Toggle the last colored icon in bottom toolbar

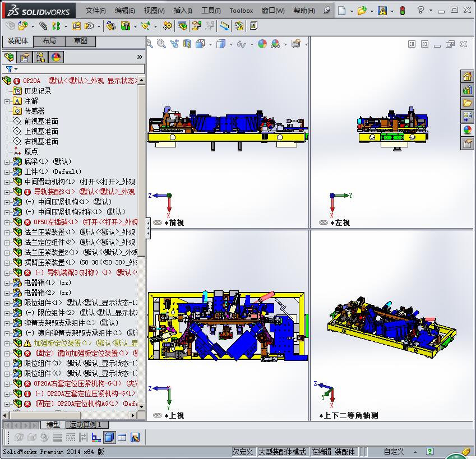[135, 437]
